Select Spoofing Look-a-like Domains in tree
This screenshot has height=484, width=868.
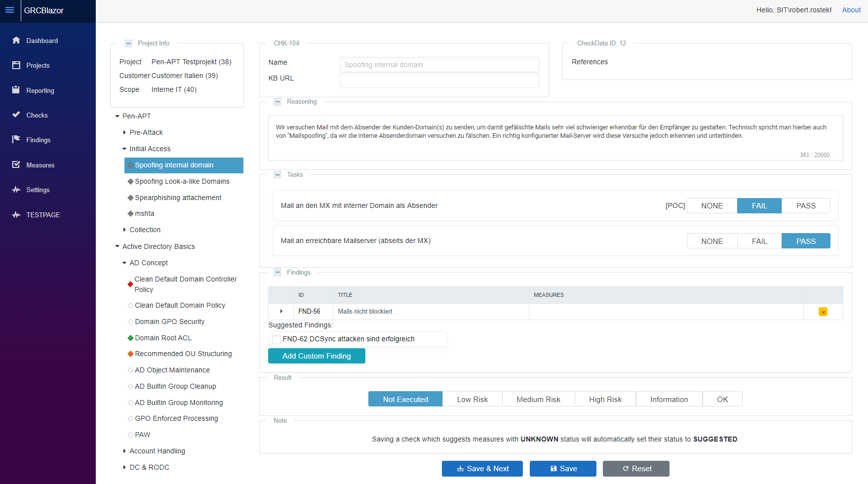(182, 181)
